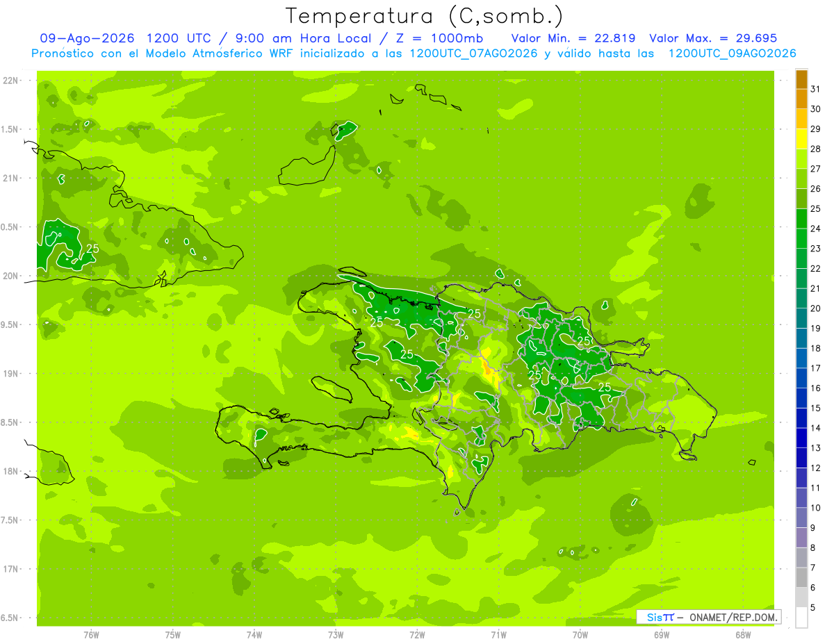Click the "74W" longitude label

point(254,634)
